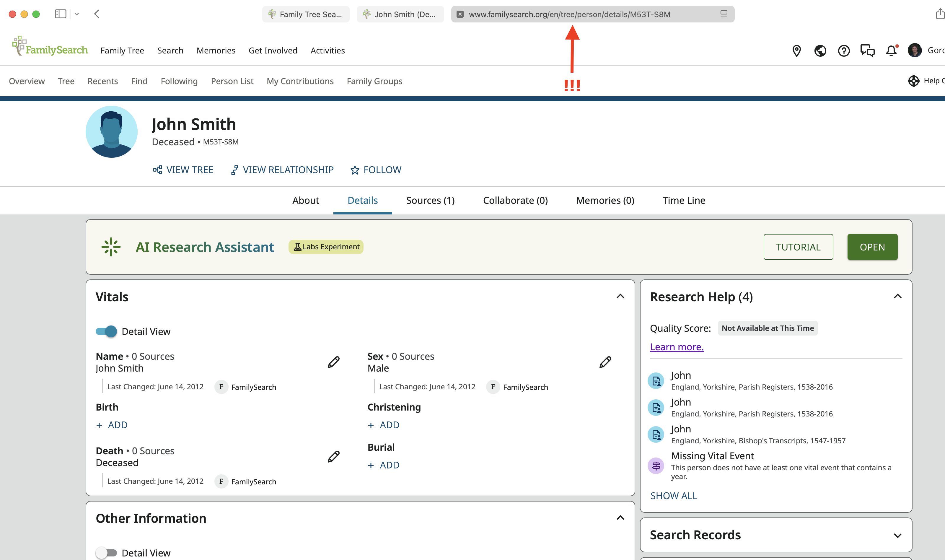Click the FOLLOW star button
Screen dimensions: 945x560
pyautogui.click(x=376, y=170)
